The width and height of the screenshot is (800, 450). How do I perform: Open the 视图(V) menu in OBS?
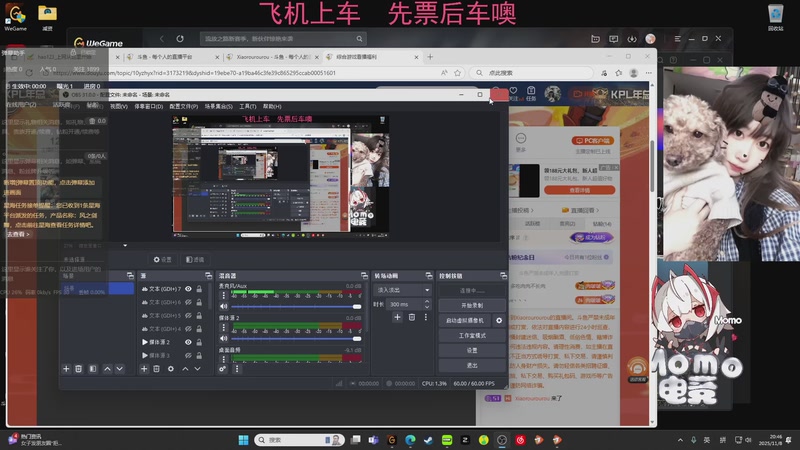click(118, 106)
